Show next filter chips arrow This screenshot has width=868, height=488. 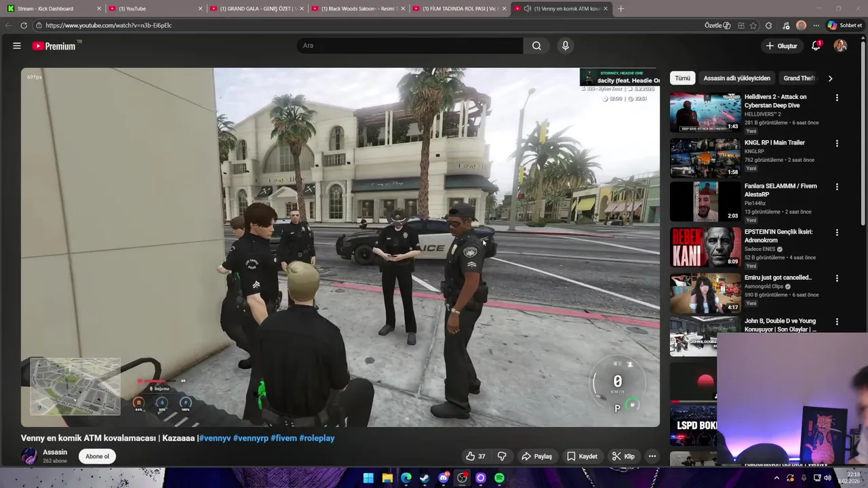point(830,78)
